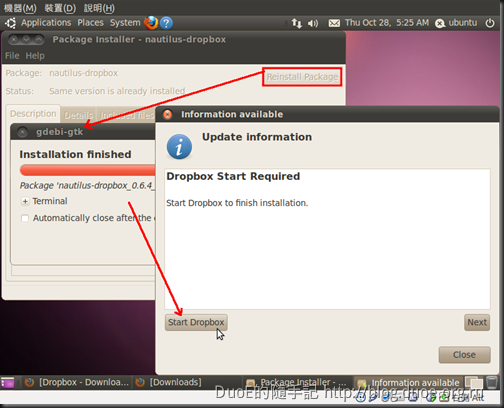
Task: Open the 說明(H) menu
Action: pyautogui.click(x=99, y=8)
